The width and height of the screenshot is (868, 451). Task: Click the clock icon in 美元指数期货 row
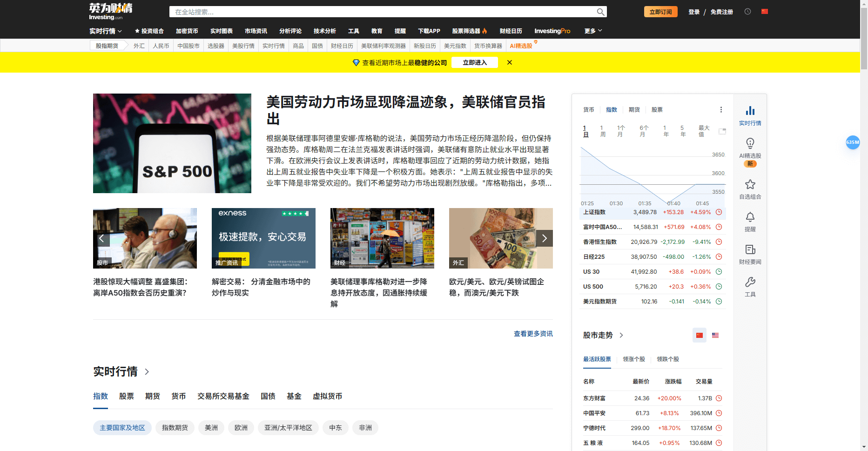click(719, 302)
